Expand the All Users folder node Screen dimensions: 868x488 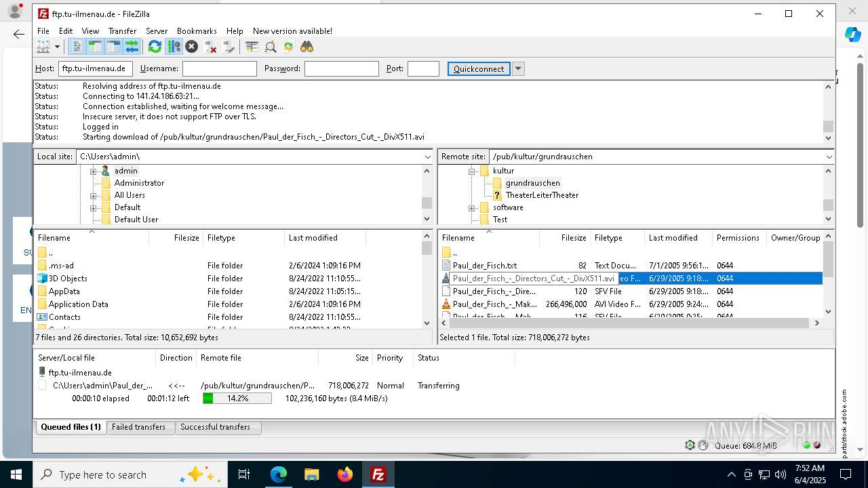click(94, 195)
